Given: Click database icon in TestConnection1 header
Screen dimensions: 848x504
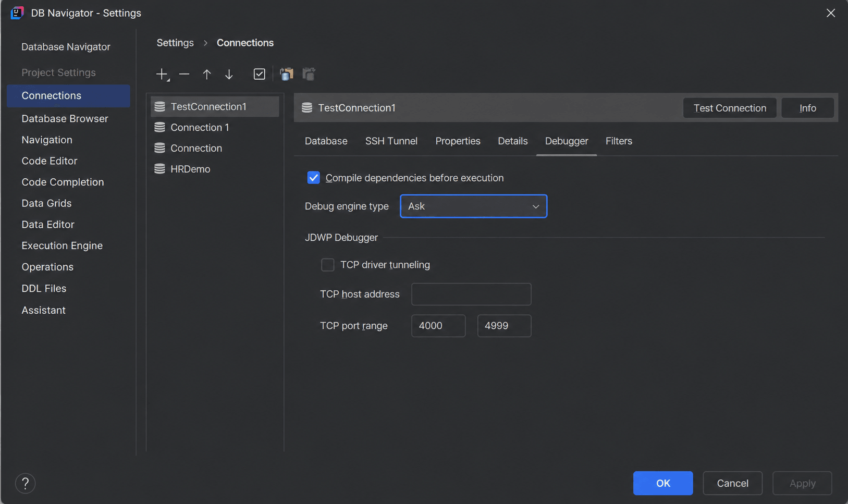Looking at the screenshot, I should pyautogui.click(x=307, y=107).
